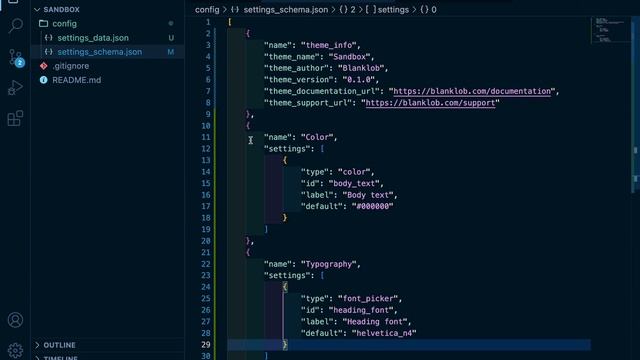The width and height of the screenshot is (640, 360).
Task: Select settings_schema.json in the explorer
Action: pyautogui.click(x=100, y=52)
